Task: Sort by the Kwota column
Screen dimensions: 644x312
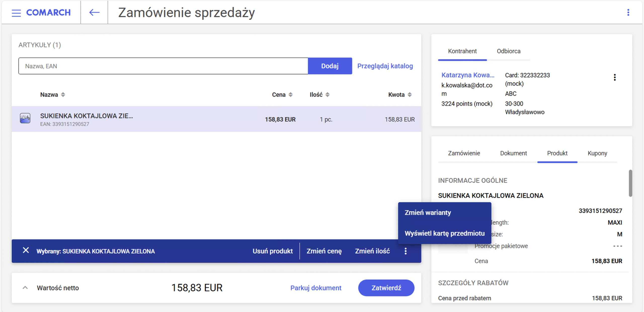Action: click(400, 95)
